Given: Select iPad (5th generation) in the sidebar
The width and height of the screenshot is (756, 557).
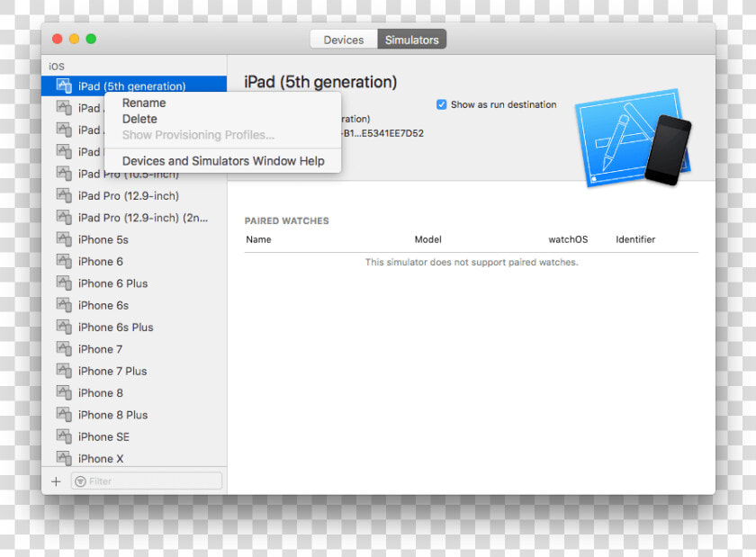Looking at the screenshot, I should (134, 85).
